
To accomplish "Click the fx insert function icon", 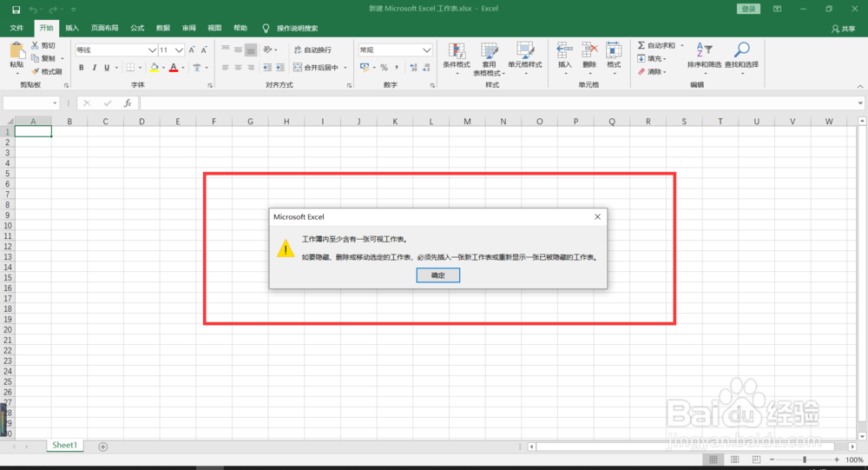I will 128,103.
